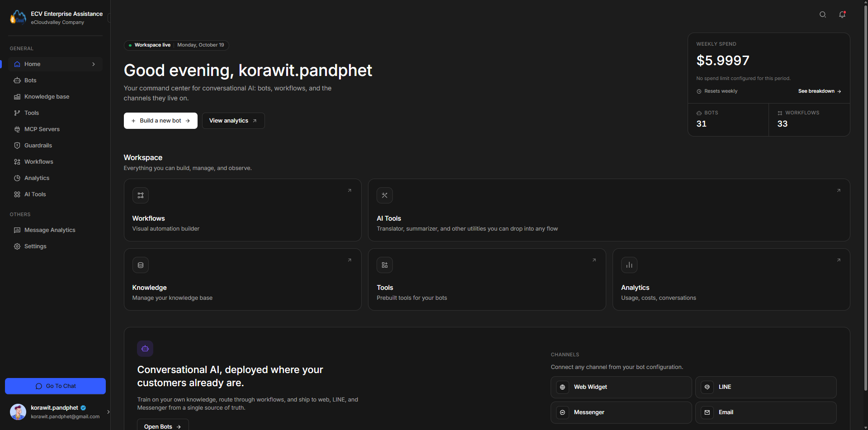The width and height of the screenshot is (868, 430).
Task: Open Settings in the sidebar
Action: (x=55, y=246)
